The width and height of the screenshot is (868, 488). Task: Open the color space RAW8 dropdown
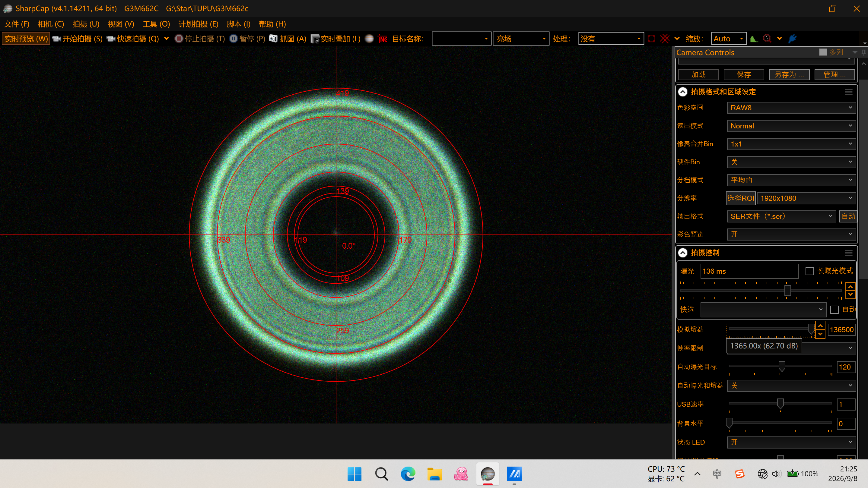(791, 108)
